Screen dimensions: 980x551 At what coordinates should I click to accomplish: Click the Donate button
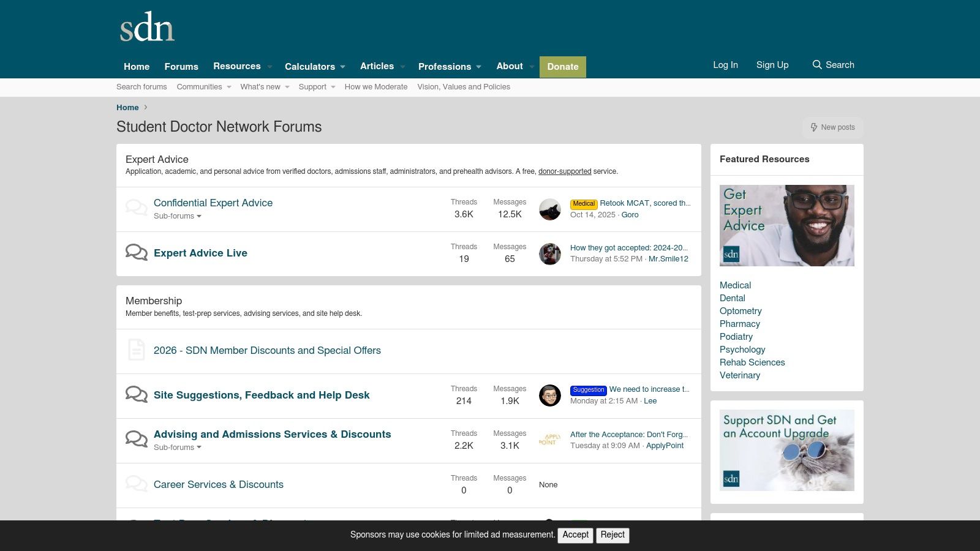point(562,67)
